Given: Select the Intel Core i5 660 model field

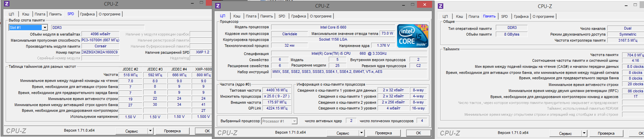Looking at the screenshot, I should [333, 27].
